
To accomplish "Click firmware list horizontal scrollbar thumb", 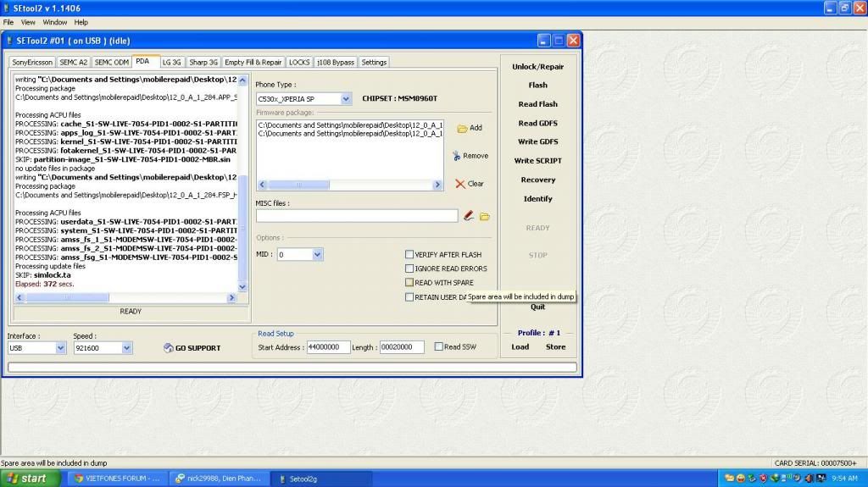I will [298, 185].
